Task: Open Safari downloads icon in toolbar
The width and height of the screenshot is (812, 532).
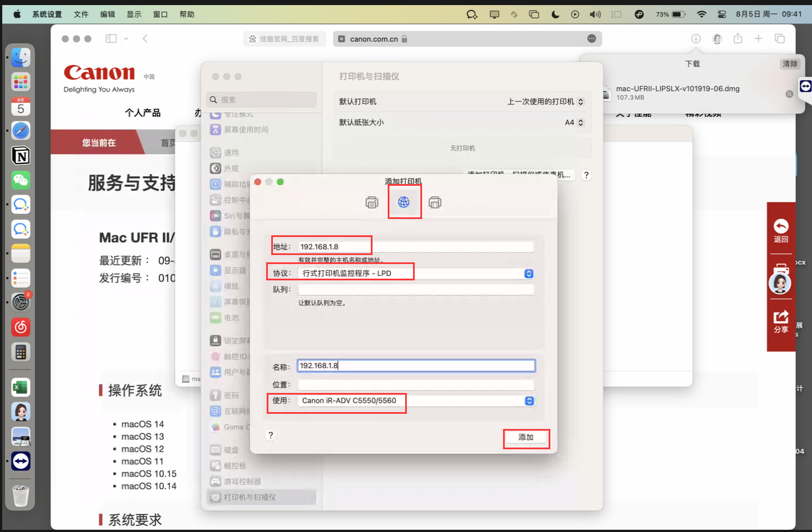Action: coord(696,39)
